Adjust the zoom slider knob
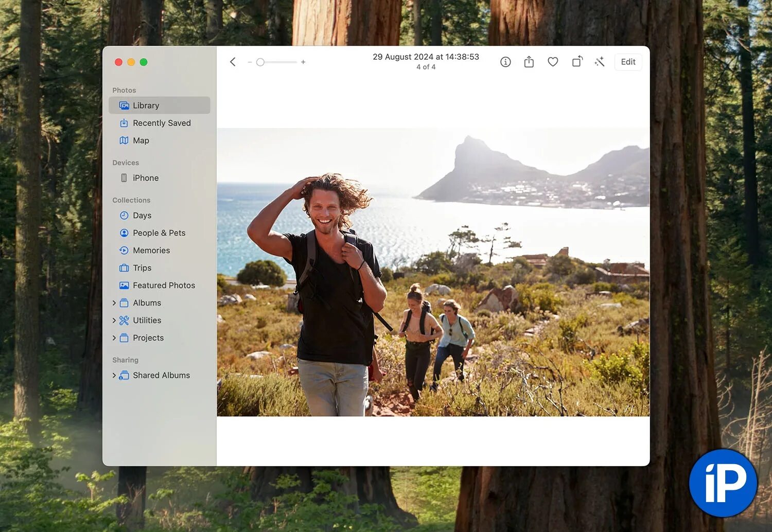This screenshot has width=772, height=532. click(260, 62)
